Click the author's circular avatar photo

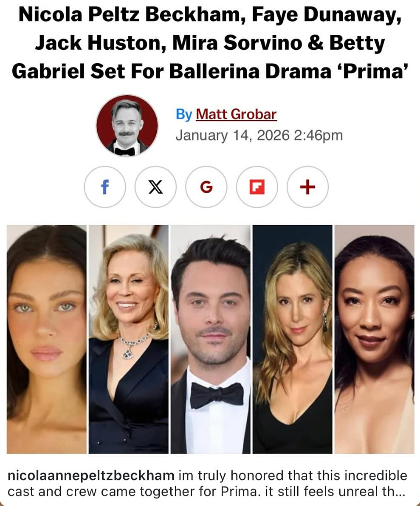[127, 125]
